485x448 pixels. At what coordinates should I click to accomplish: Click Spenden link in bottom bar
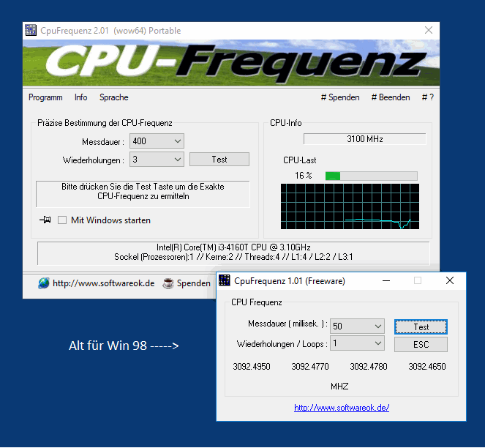[194, 283]
